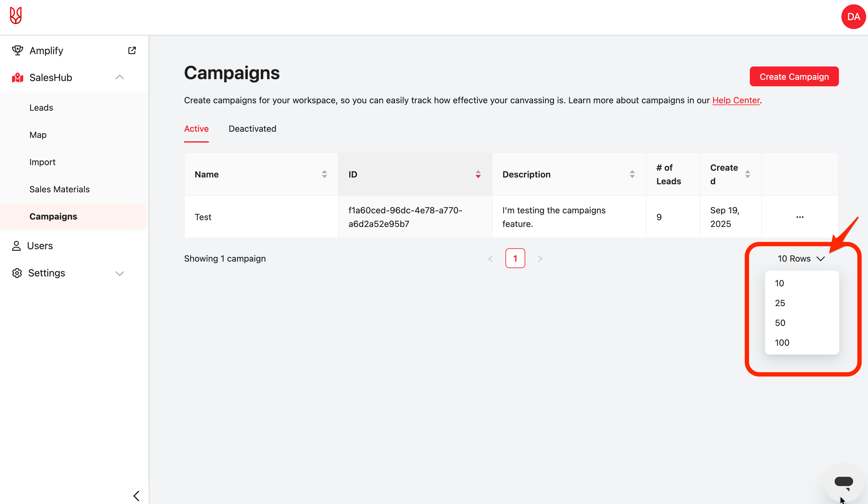
Task: Select 25 rows per page option
Action: point(780,303)
